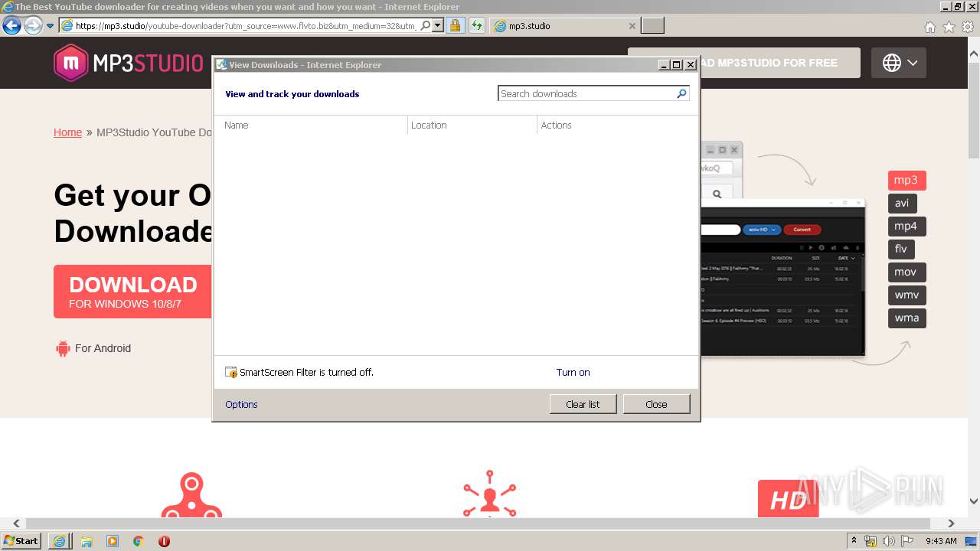980x551 pixels.
Task: Click the address bar URL field
Action: tap(239, 26)
